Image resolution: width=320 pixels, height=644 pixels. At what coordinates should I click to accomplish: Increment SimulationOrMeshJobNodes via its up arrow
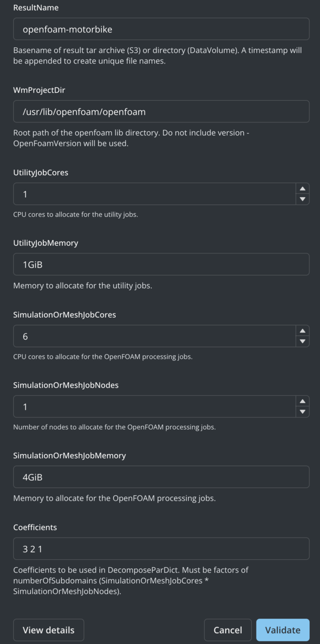(301, 402)
